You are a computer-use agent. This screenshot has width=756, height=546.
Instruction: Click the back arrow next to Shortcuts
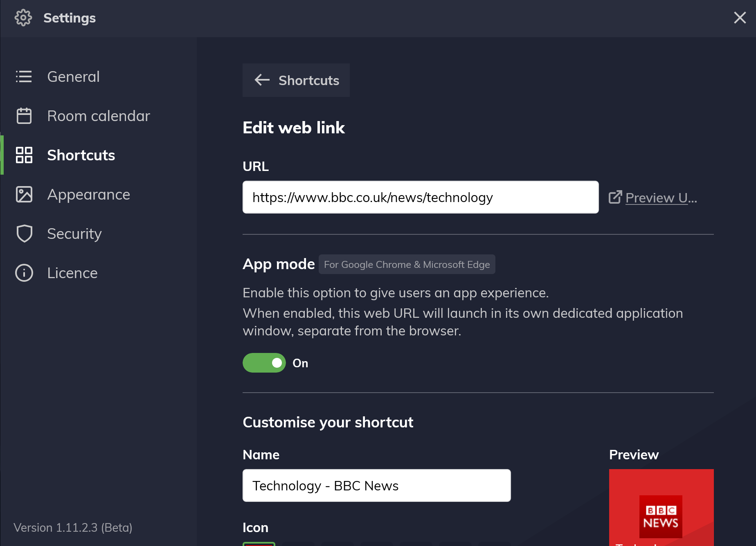click(262, 80)
